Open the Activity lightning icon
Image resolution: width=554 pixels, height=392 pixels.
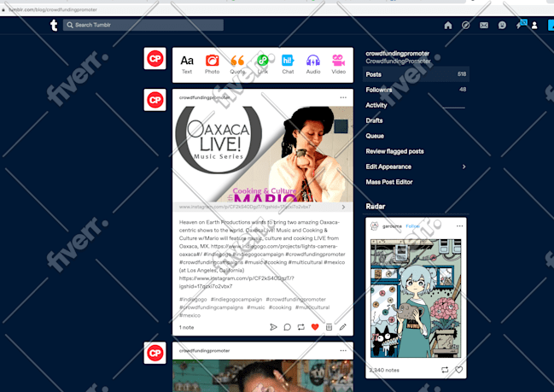pos(519,25)
